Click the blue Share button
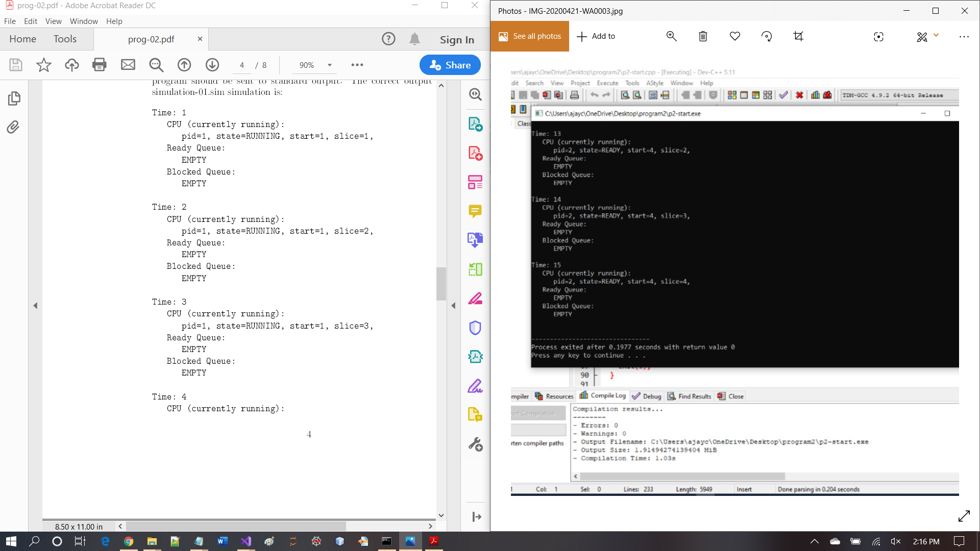The image size is (980, 551). [450, 65]
